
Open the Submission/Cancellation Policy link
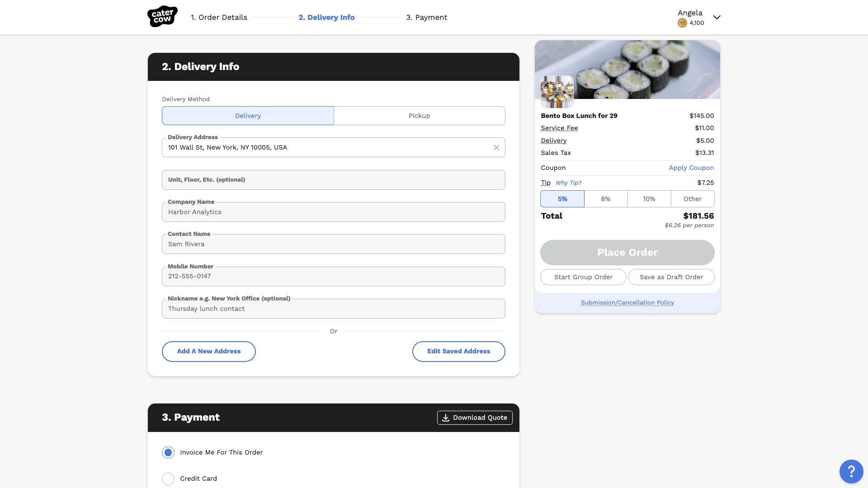click(x=627, y=302)
